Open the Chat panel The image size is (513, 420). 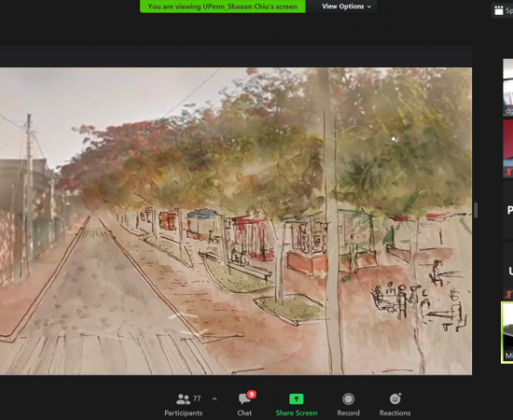(244, 405)
